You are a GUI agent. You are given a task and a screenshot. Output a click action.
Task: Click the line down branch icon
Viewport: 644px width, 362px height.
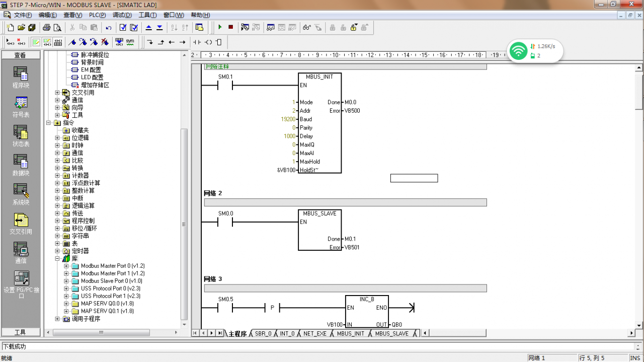point(150,42)
